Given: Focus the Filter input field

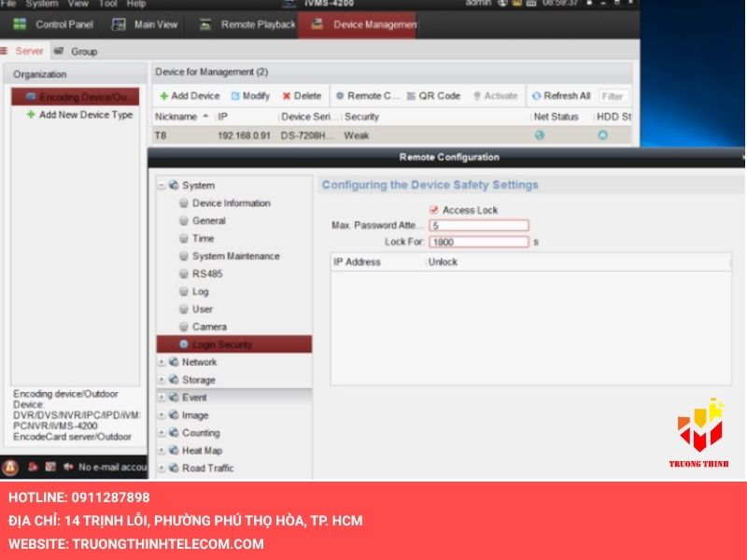Looking at the screenshot, I should pyautogui.click(x=613, y=96).
